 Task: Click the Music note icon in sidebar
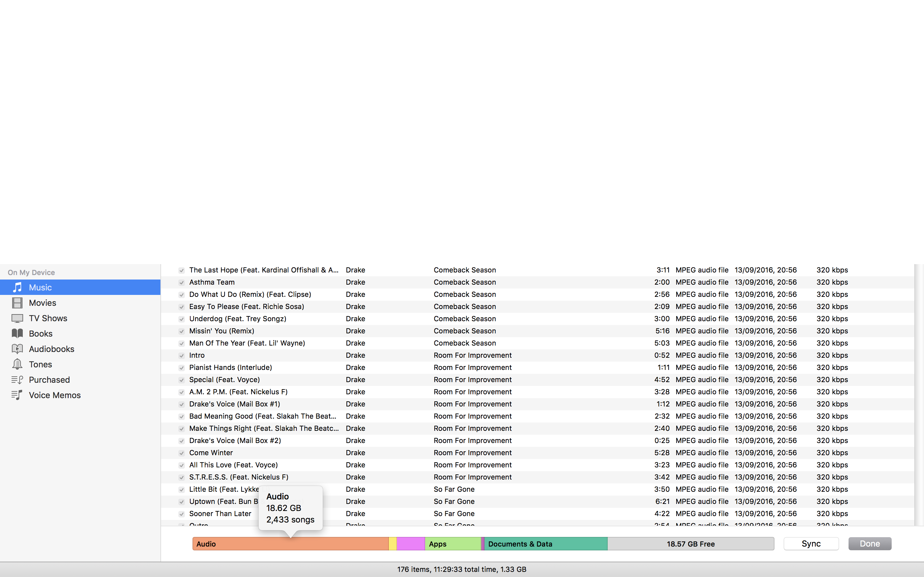coord(18,287)
